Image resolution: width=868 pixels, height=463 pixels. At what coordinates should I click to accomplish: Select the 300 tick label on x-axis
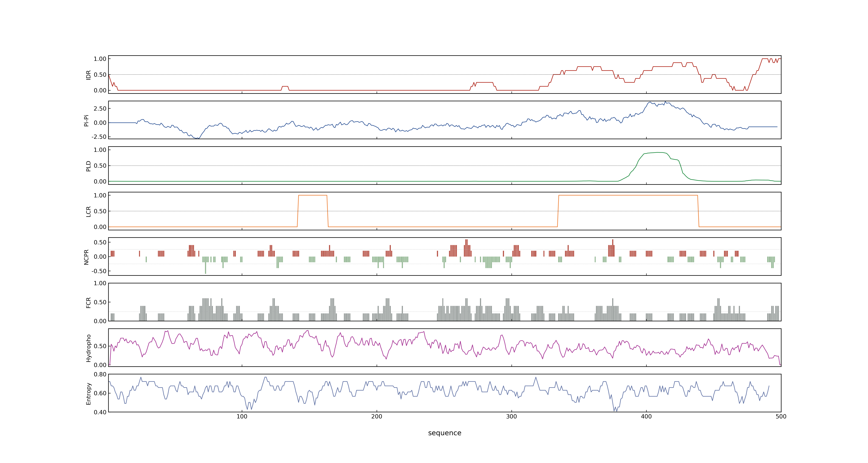click(511, 416)
